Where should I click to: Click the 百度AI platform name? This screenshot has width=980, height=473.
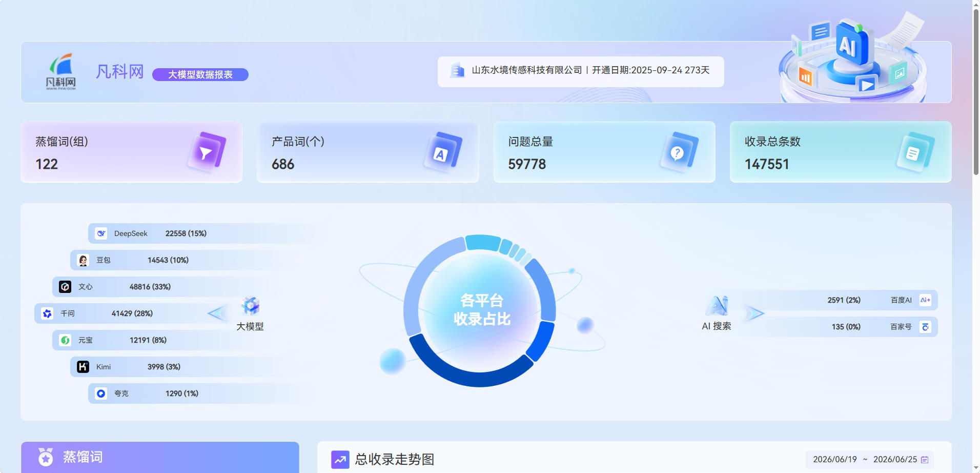tap(901, 300)
